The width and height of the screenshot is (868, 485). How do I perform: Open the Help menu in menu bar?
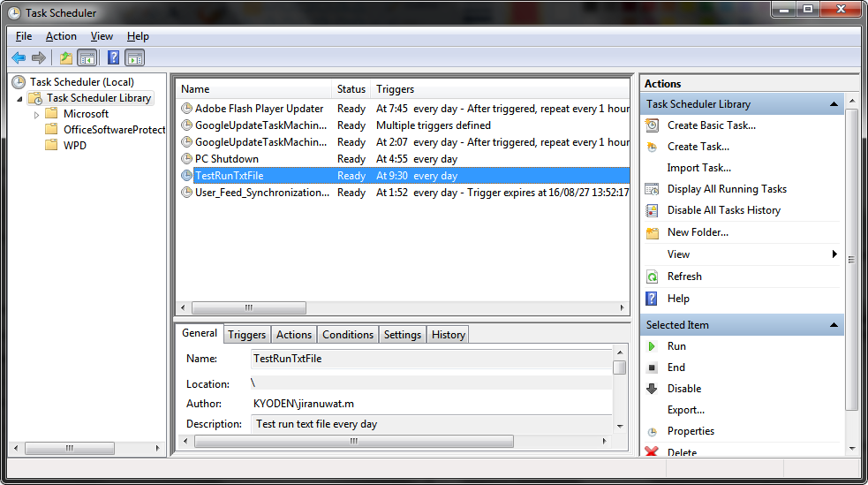(138, 36)
